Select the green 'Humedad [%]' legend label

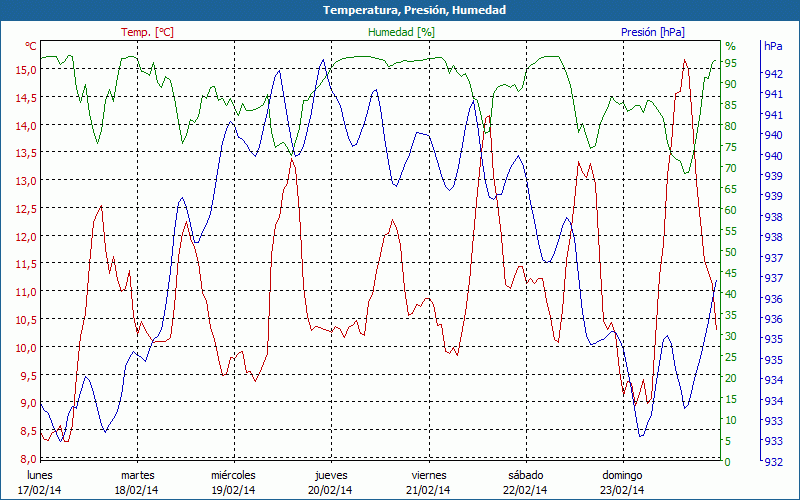(x=402, y=32)
